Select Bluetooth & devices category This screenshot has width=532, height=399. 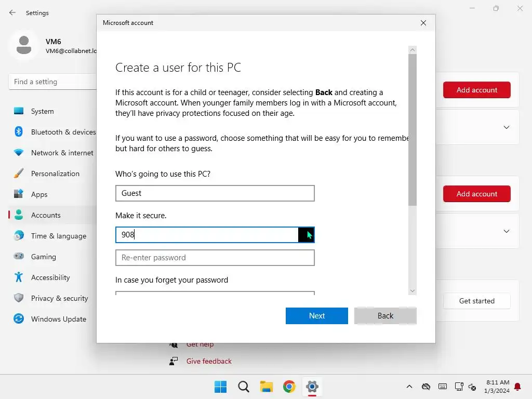click(x=63, y=132)
